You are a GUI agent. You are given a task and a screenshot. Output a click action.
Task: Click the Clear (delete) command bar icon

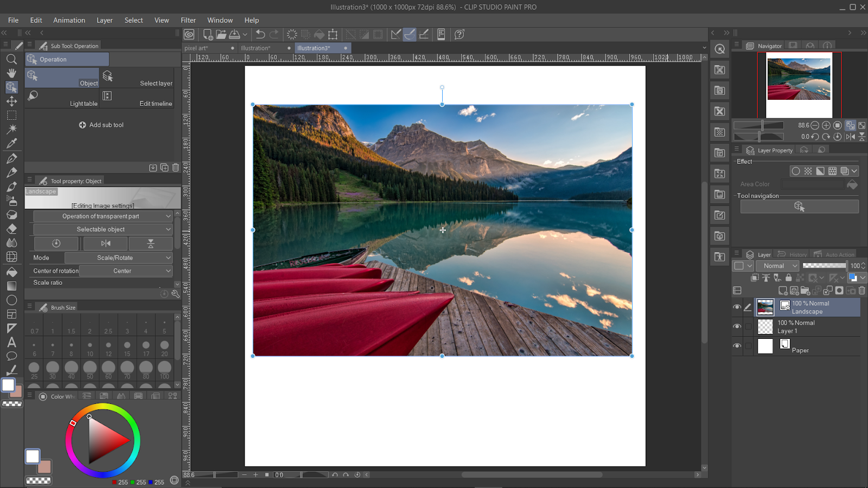click(x=292, y=35)
